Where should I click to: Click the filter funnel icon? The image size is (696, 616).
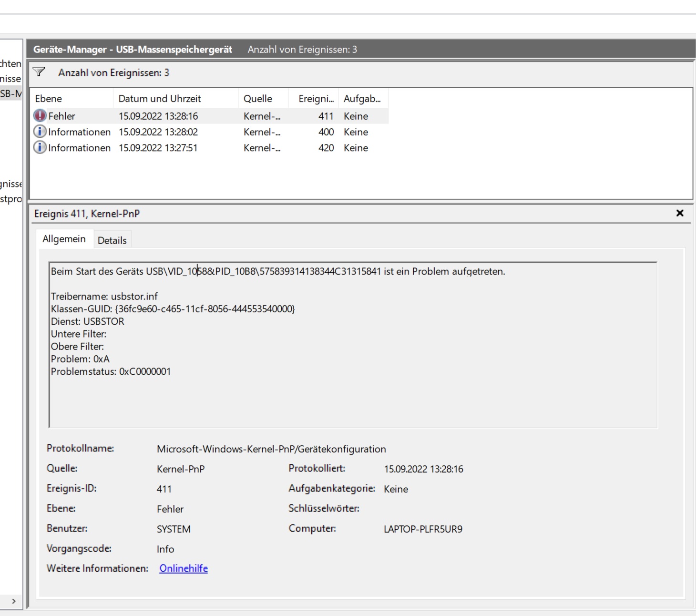click(x=39, y=72)
